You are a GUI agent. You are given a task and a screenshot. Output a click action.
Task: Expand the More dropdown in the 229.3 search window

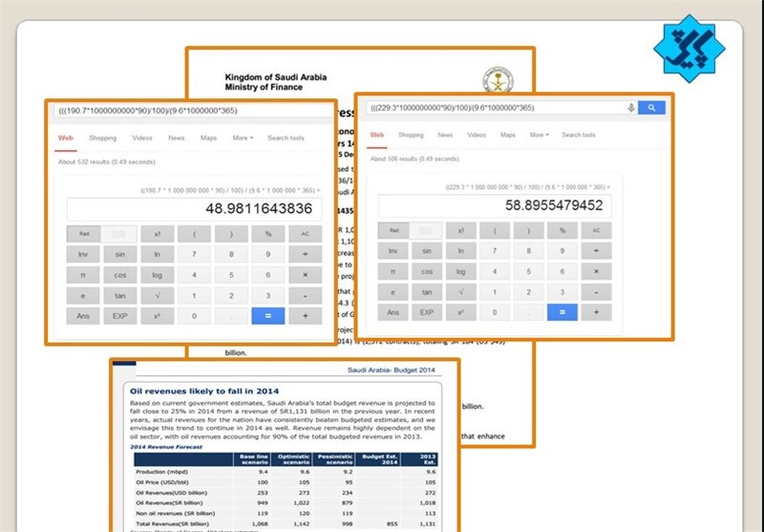coord(539,135)
